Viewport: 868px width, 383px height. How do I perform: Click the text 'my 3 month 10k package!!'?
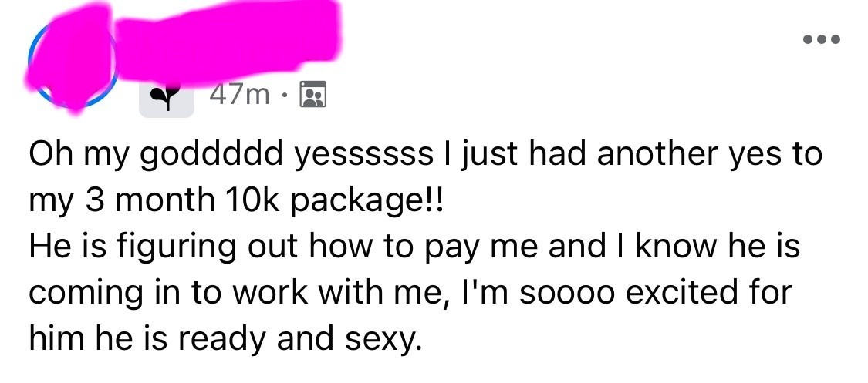[x=236, y=200]
